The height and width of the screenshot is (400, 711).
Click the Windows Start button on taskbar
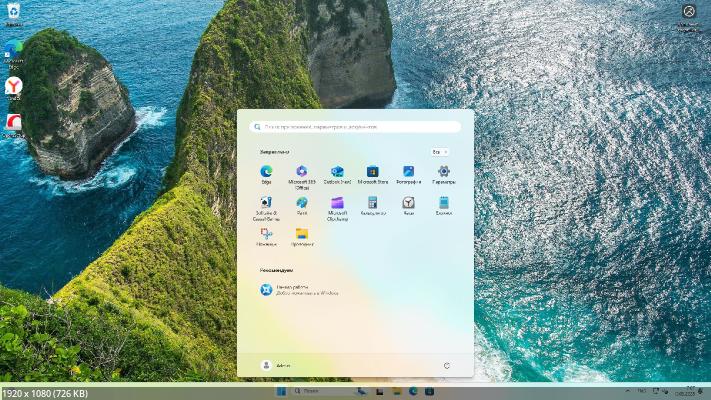click(281, 391)
